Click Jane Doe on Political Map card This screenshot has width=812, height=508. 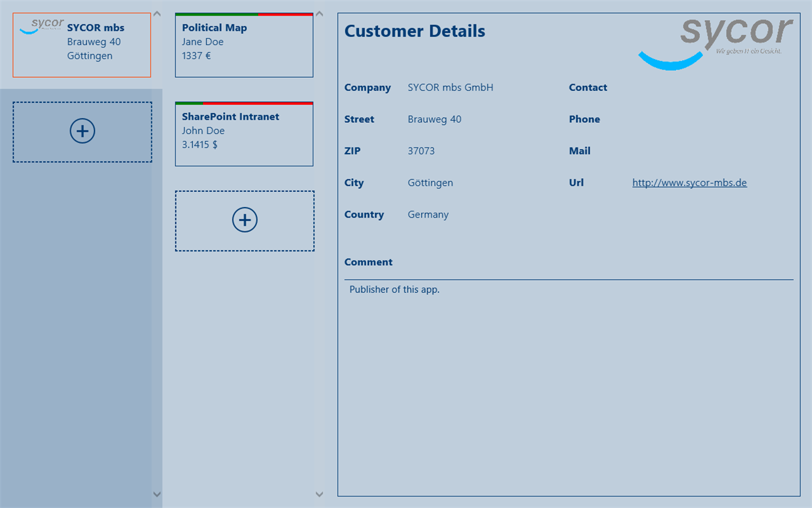click(203, 42)
